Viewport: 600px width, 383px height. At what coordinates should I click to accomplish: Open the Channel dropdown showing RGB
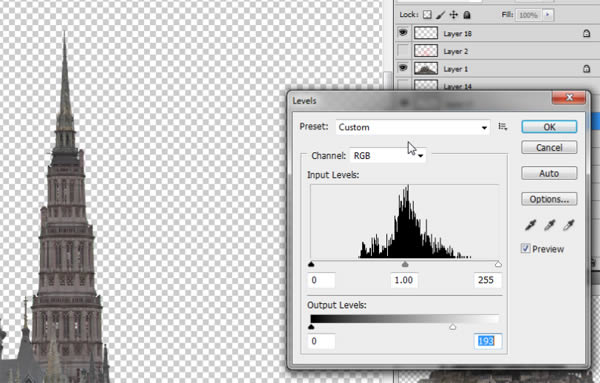point(388,156)
